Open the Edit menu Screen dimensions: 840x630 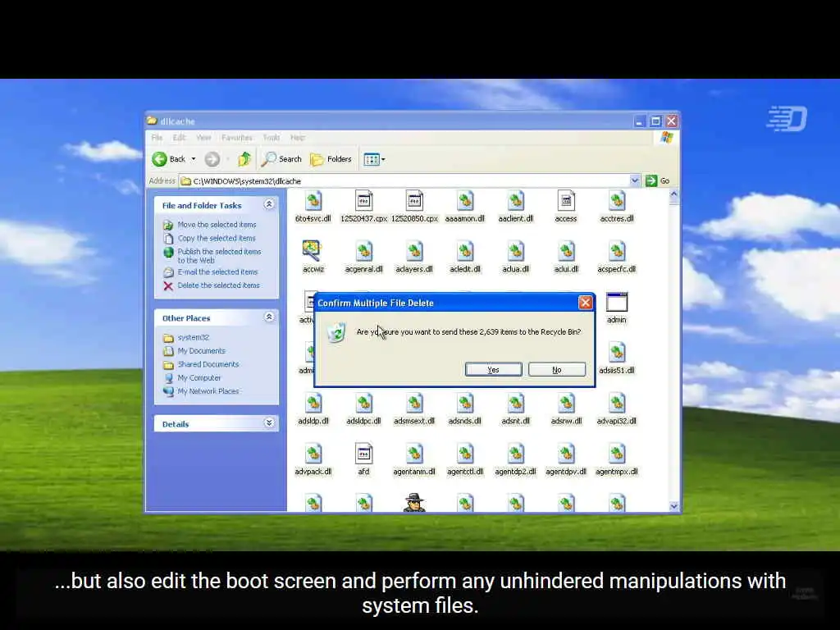tap(179, 138)
